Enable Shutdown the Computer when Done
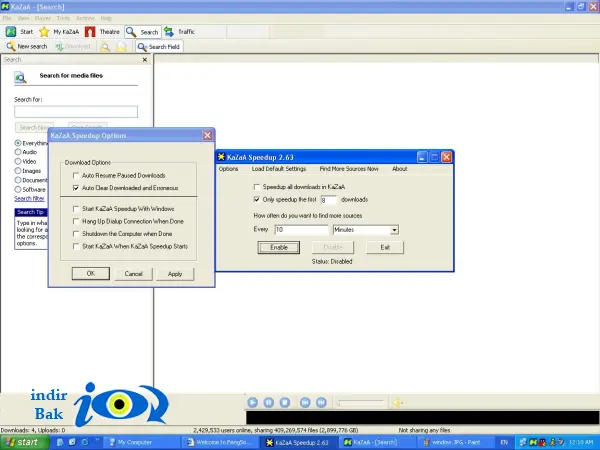 (76, 234)
